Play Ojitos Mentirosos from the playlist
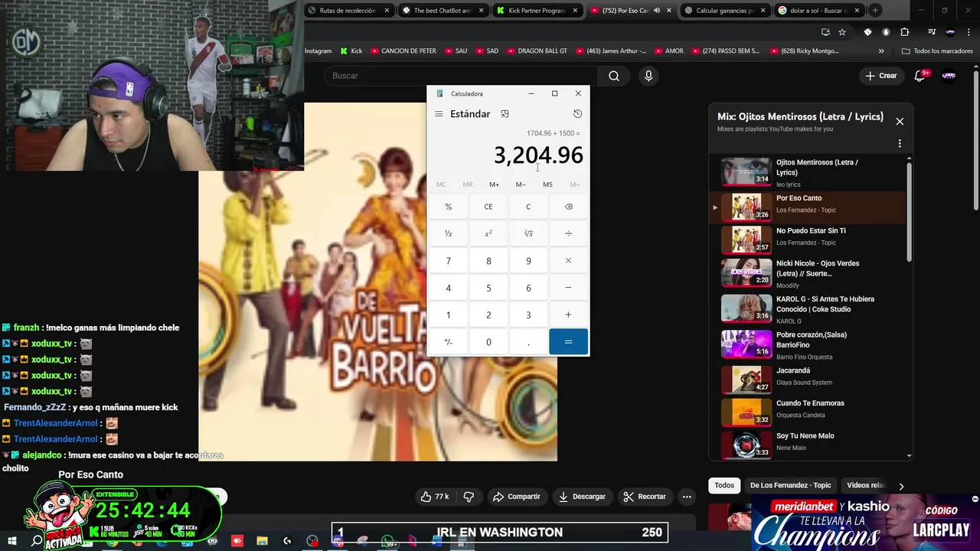Image resolution: width=980 pixels, height=551 pixels. pyautogui.click(x=812, y=172)
